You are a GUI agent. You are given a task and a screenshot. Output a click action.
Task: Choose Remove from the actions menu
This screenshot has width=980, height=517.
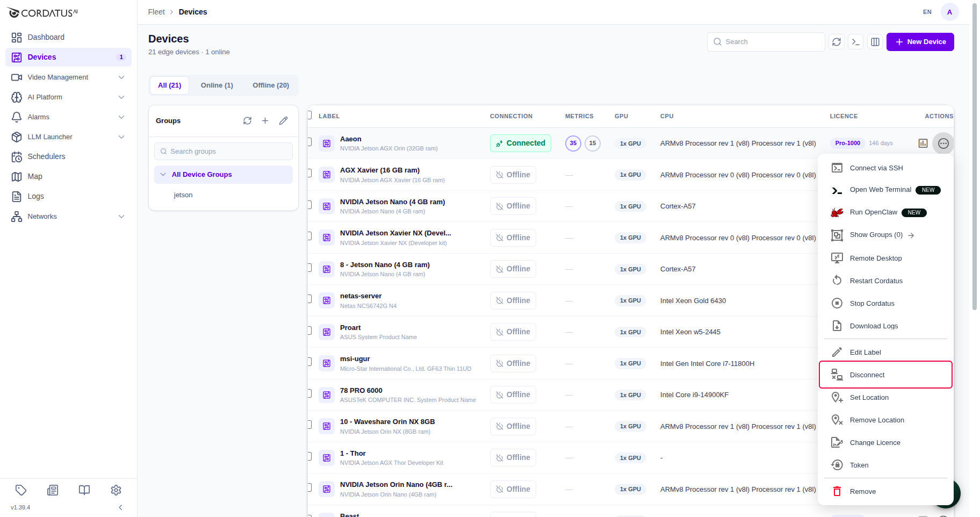click(885, 491)
